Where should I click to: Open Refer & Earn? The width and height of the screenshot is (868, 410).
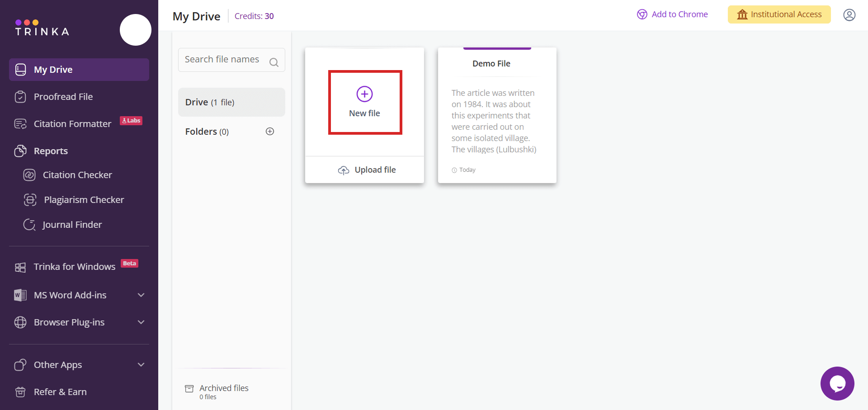(60, 392)
